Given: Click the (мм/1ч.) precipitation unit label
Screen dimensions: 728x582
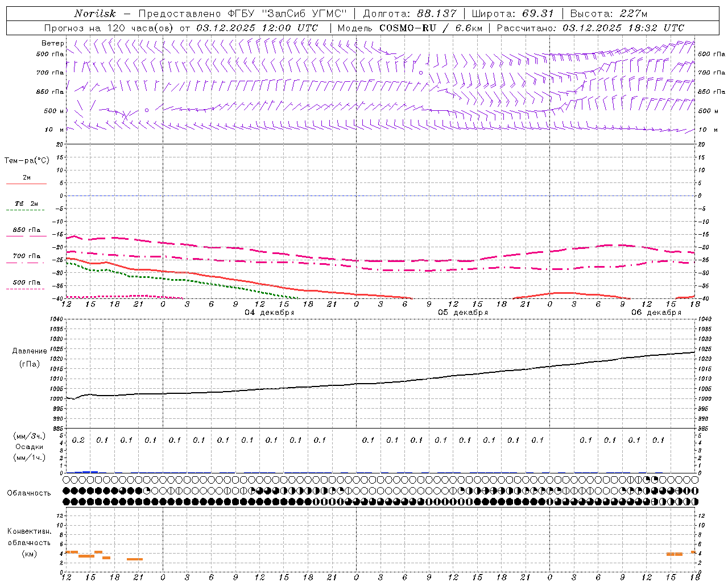Looking at the screenshot, I should 29,458.
